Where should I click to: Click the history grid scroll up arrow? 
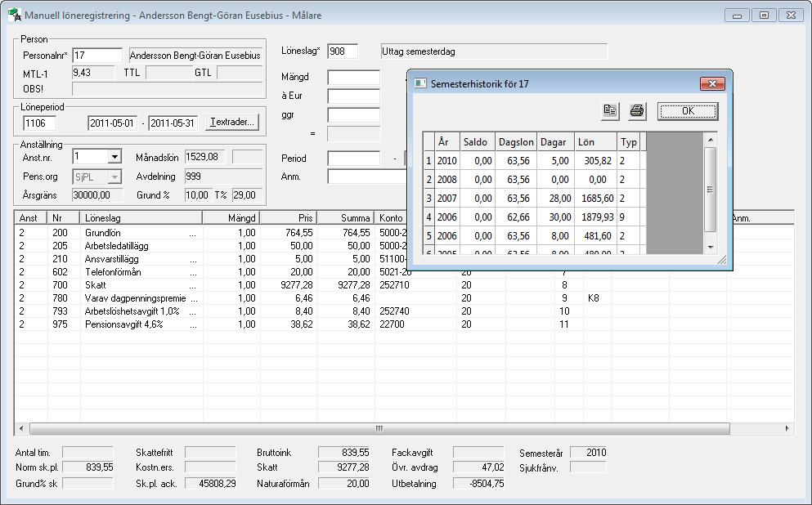coord(711,140)
